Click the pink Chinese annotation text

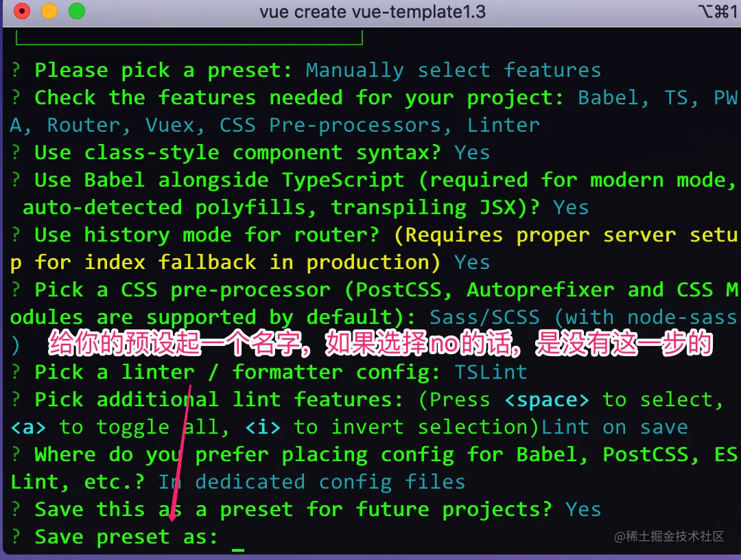click(379, 344)
